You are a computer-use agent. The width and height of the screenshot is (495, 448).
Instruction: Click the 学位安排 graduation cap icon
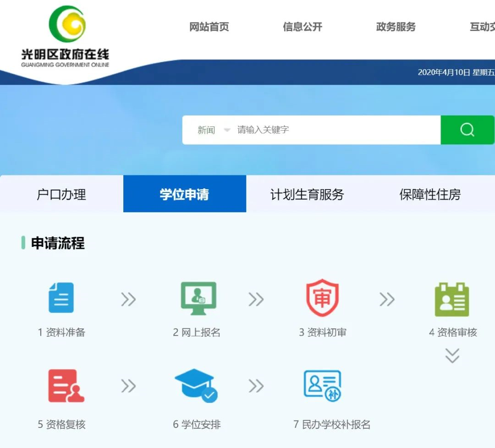tap(196, 385)
